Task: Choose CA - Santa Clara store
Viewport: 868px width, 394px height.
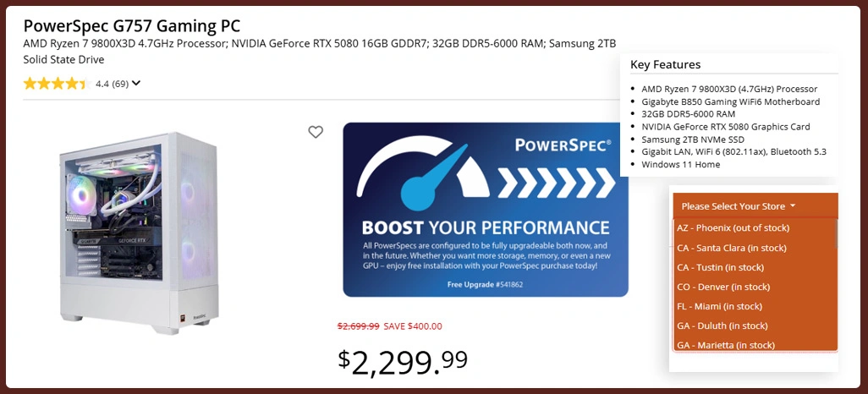Action: click(x=731, y=248)
